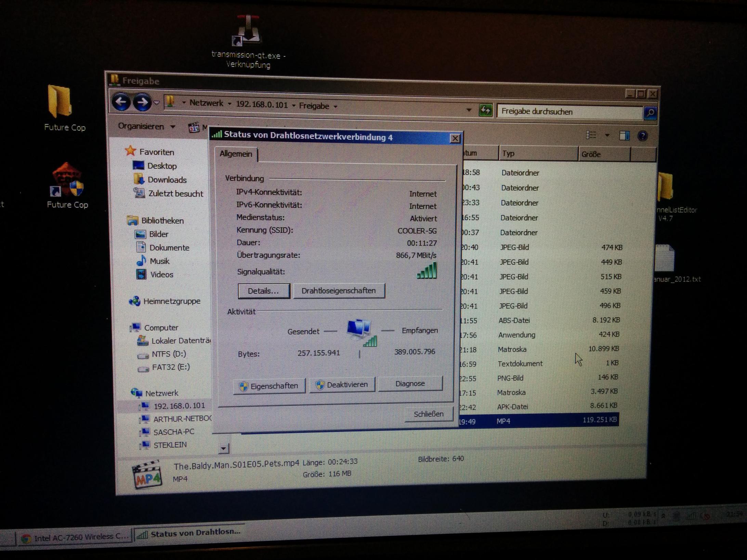
Task: Click the search magnifier icon
Action: (650, 113)
